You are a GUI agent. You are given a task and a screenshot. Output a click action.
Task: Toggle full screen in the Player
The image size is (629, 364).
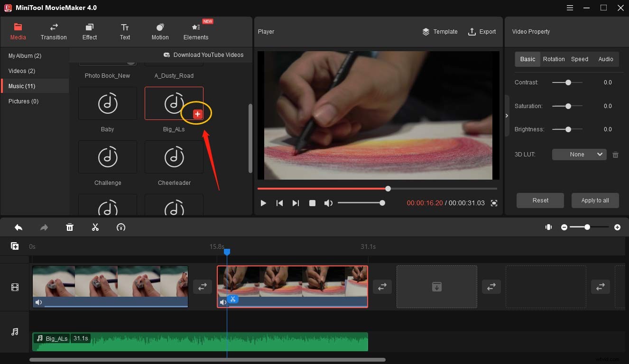pos(494,203)
